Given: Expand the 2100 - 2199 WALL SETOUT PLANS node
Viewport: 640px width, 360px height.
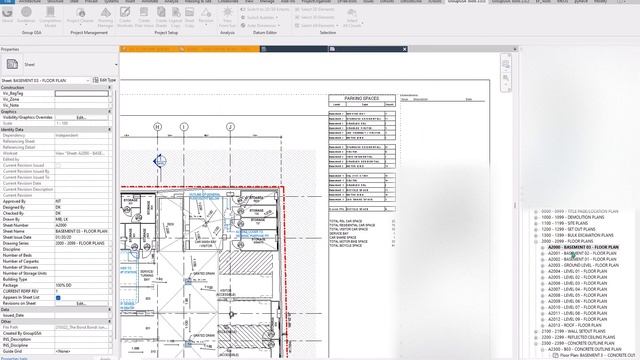Looking at the screenshot, I should (536, 331).
